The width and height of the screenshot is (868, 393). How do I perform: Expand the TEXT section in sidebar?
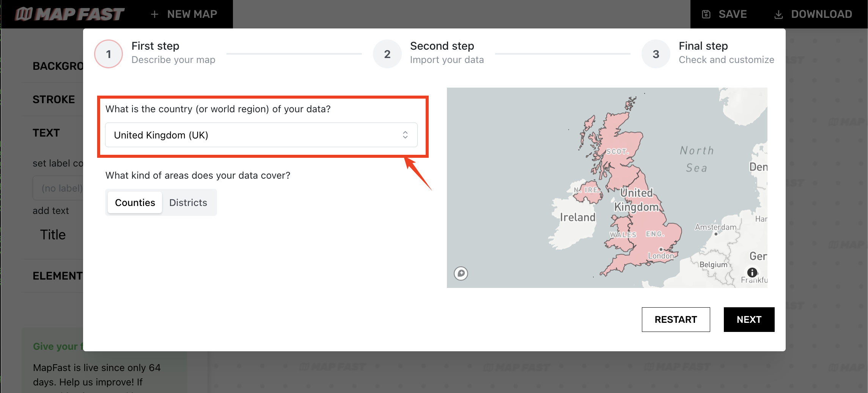tap(46, 133)
